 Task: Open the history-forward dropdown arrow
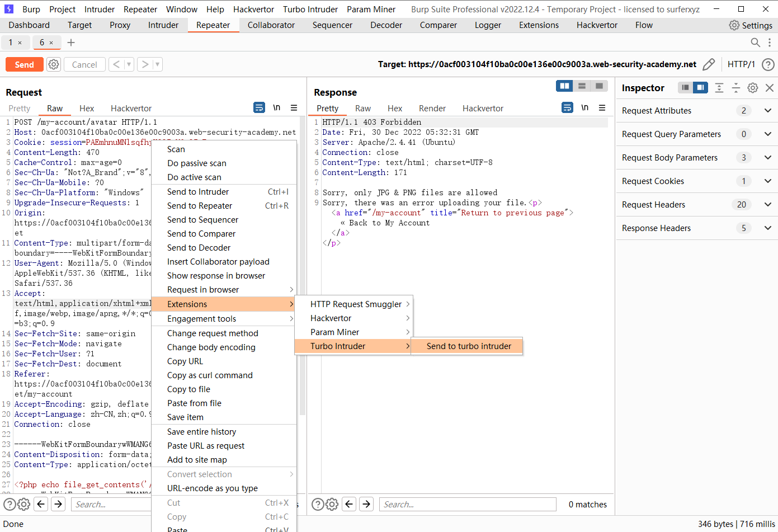click(x=158, y=64)
